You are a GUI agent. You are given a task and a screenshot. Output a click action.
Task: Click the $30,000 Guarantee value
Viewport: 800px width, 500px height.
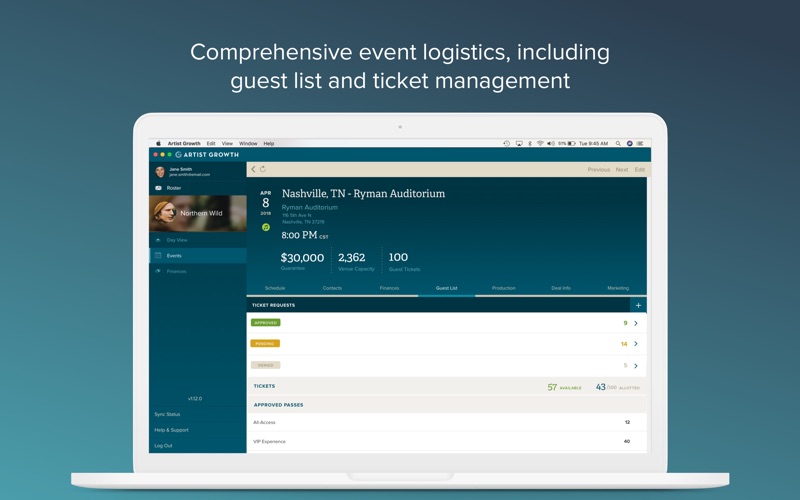point(302,260)
